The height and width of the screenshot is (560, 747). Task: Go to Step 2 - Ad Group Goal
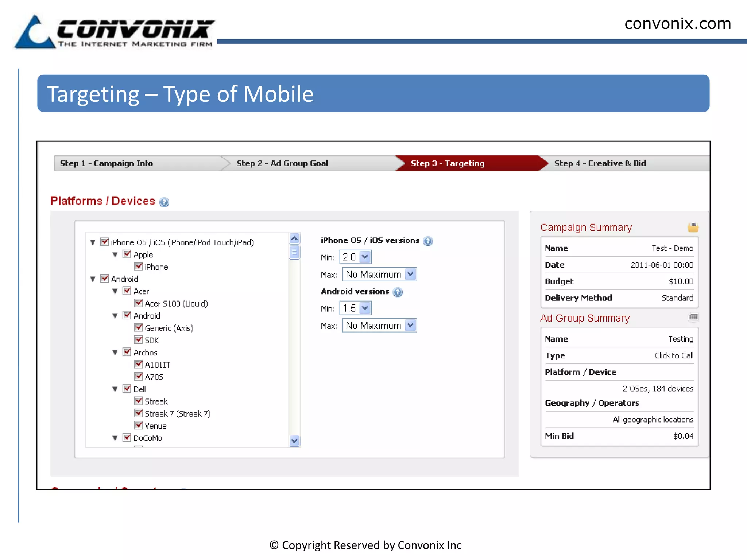click(x=282, y=163)
